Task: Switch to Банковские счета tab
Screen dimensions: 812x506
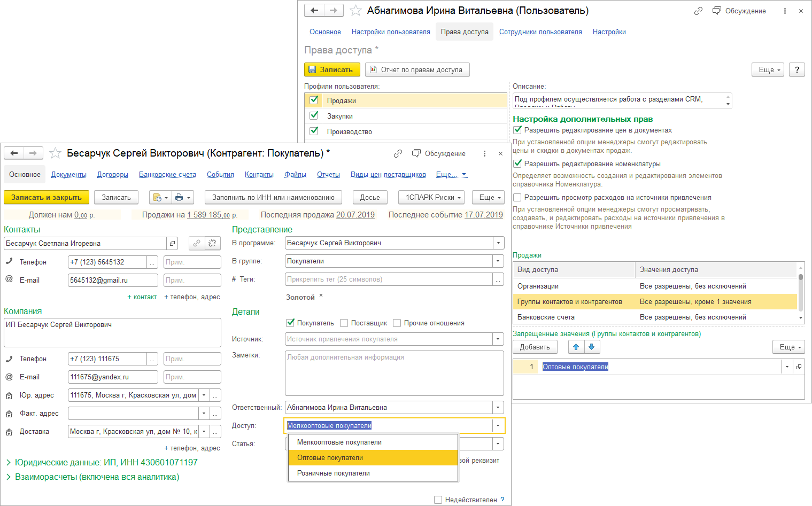Action: tap(167, 174)
